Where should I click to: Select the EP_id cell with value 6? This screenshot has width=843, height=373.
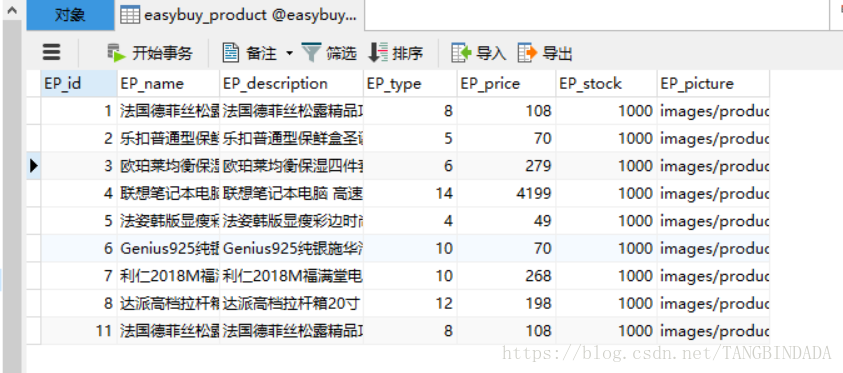79,248
